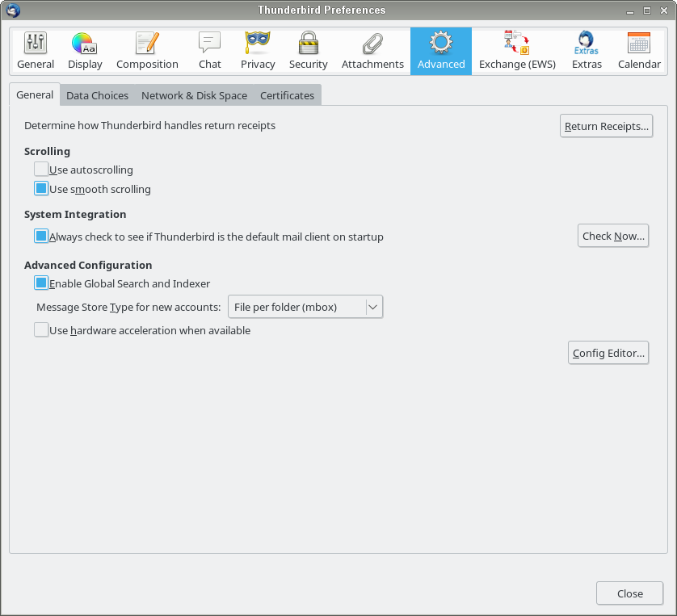This screenshot has height=616, width=677.
Task: Click the Thunderbird window menu icon
Action: click(x=13, y=10)
